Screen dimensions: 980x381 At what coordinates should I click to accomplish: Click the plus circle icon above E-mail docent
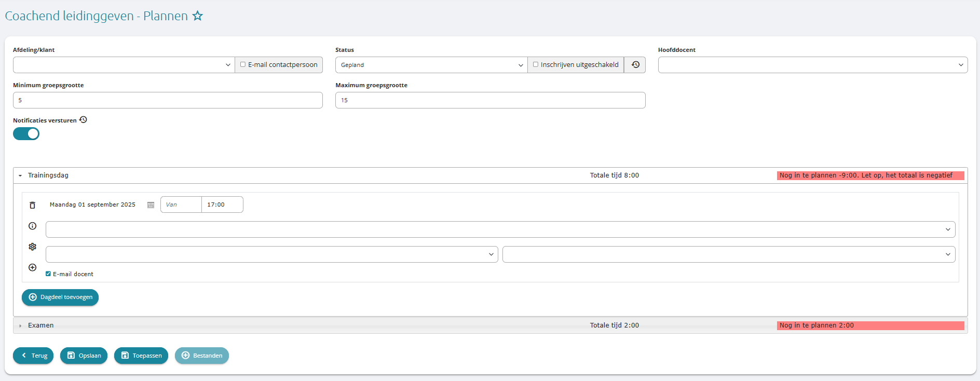(32, 267)
